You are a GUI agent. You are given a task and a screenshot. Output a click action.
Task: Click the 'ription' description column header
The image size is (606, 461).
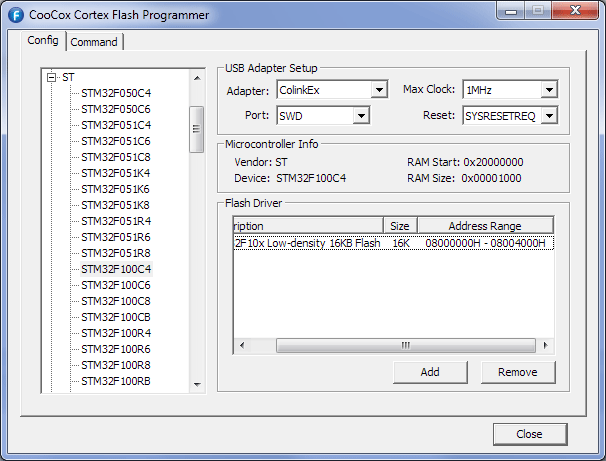(x=308, y=226)
